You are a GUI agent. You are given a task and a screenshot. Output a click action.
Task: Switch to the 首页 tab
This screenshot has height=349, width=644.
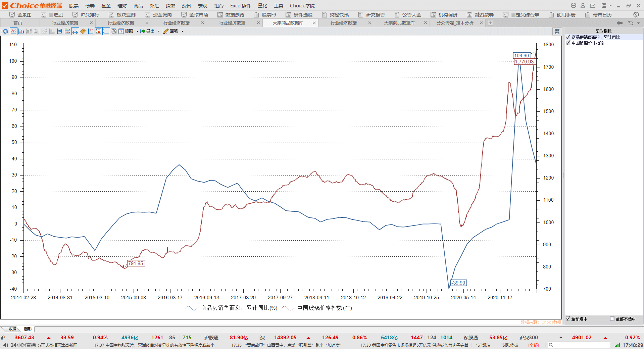tap(18, 23)
